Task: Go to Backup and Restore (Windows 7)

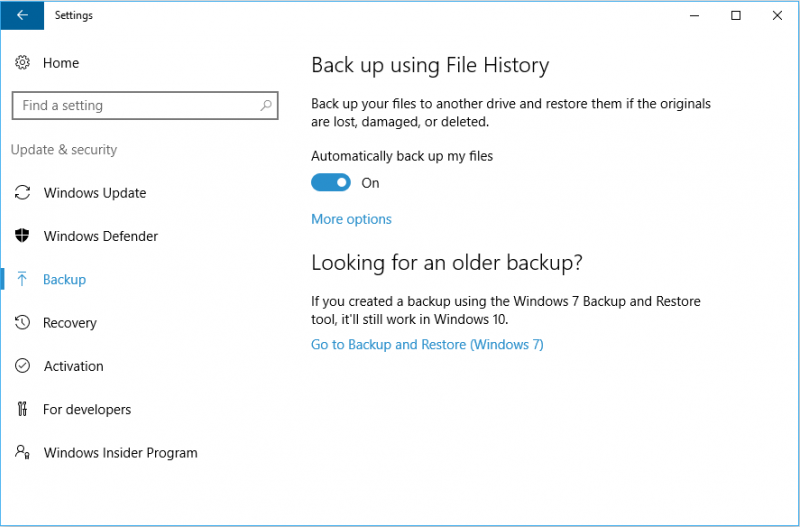Action: point(427,345)
